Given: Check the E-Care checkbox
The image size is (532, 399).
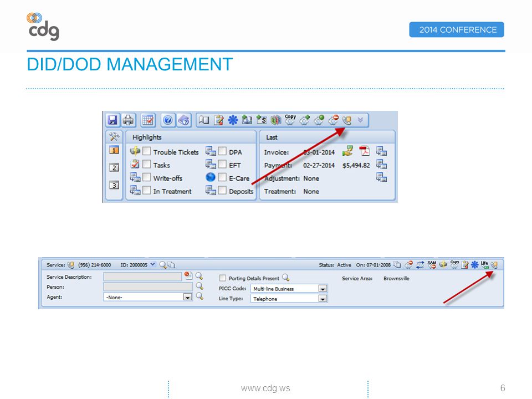Looking at the screenshot, I should (x=222, y=177).
